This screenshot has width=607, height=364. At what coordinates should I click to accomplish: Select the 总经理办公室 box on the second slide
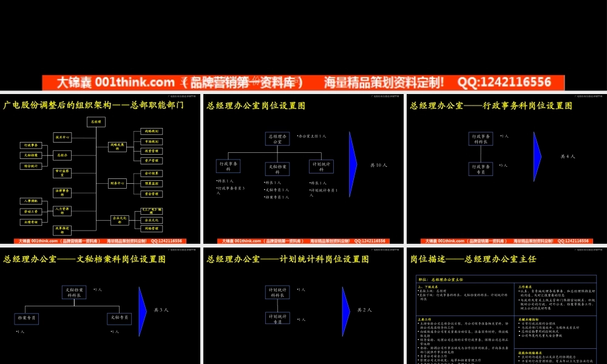click(277, 140)
